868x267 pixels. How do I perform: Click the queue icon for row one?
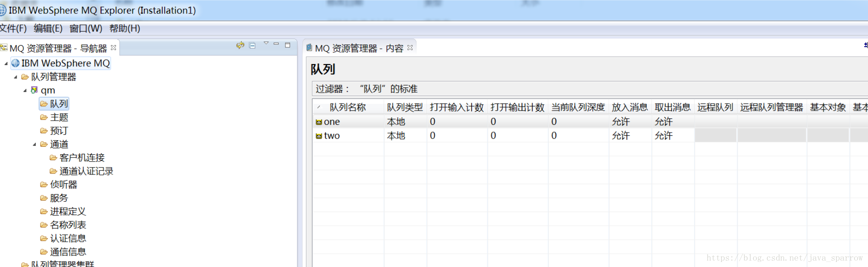(x=319, y=122)
